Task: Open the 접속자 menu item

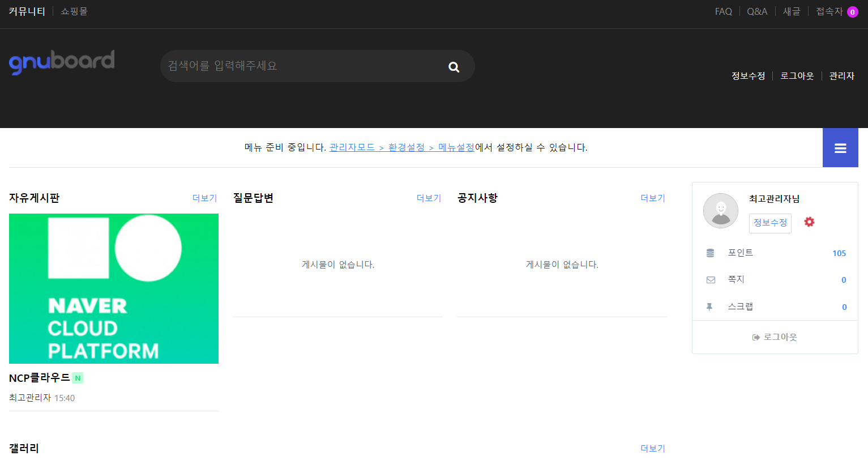Action: (x=829, y=11)
